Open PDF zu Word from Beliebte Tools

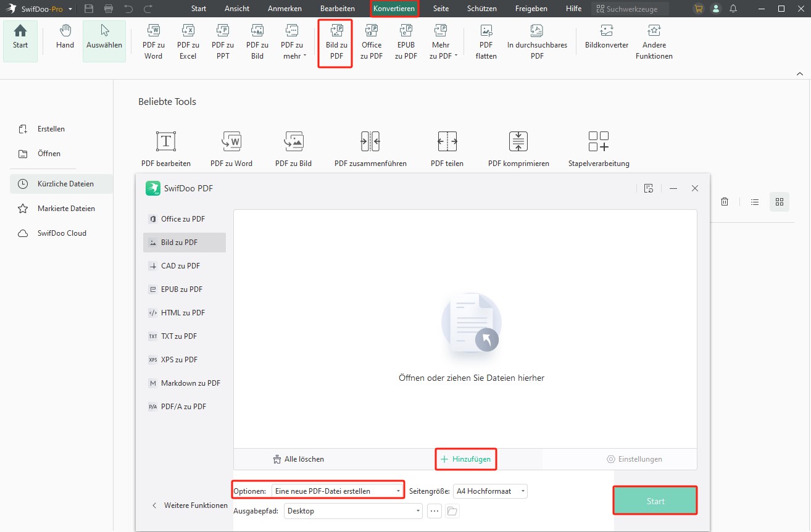pyautogui.click(x=231, y=149)
